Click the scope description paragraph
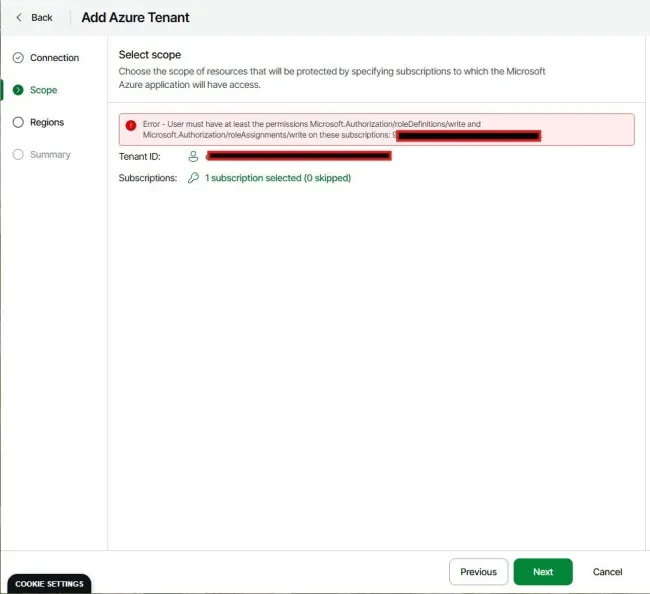The height and width of the screenshot is (594, 650). [x=332, y=78]
